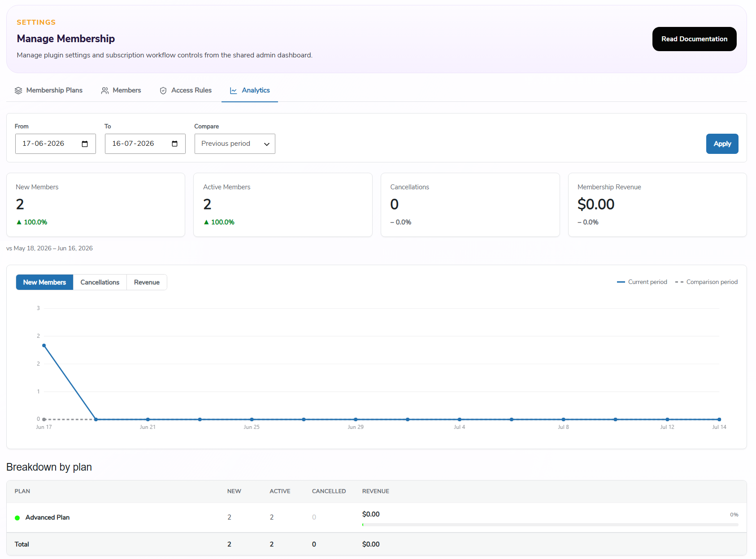Click the Manage Membership heading

66,39
